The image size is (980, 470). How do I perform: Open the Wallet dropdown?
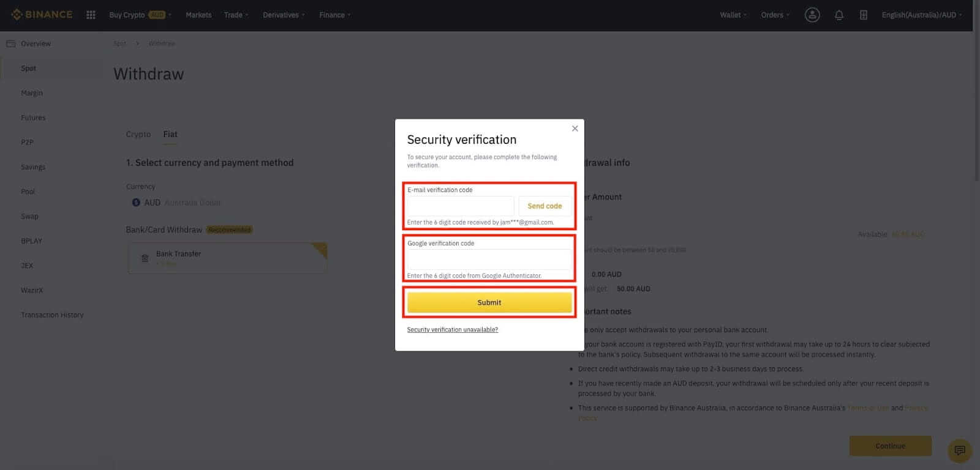[x=733, y=15]
